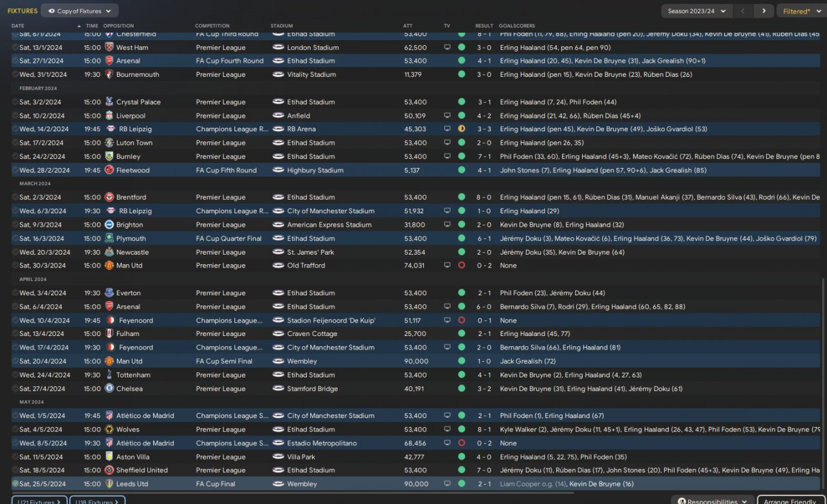Image resolution: width=827 pixels, height=504 pixels.
Task: Click the vertical scrollbar on the right edge
Action: click(x=823, y=384)
